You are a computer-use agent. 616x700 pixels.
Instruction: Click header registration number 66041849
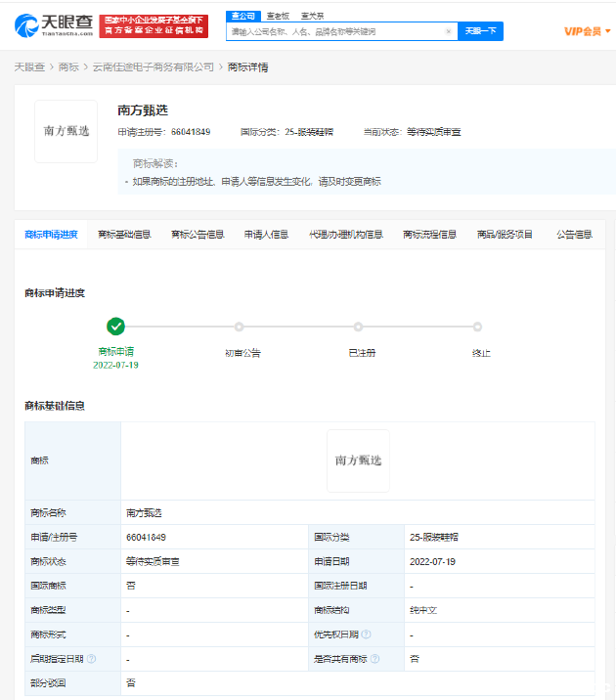point(191,132)
